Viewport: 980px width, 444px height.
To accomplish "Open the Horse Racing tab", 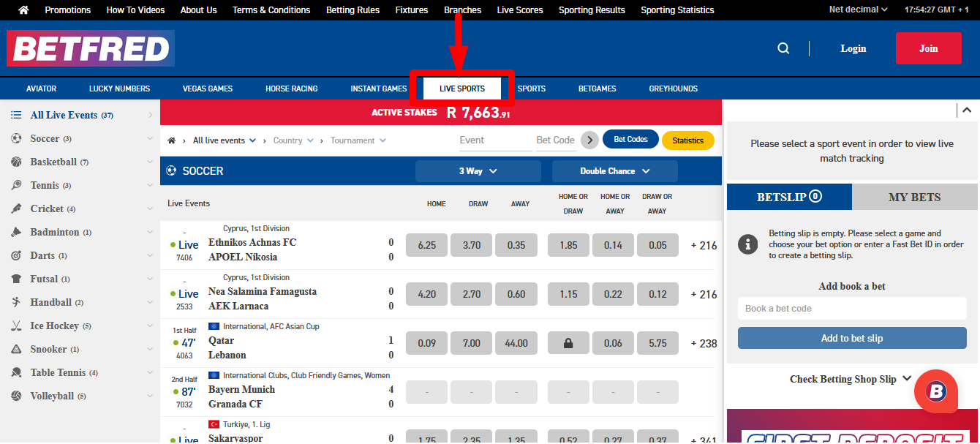I will pos(292,89).
